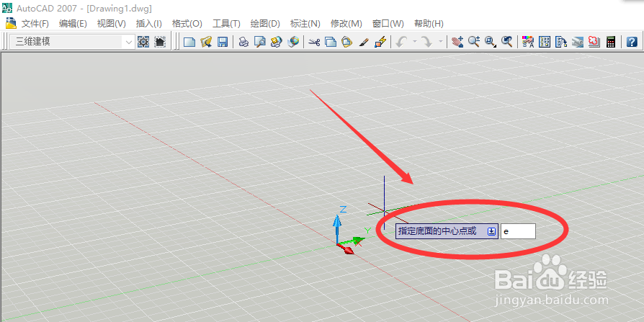Open plot preview icon

point(259,42)
